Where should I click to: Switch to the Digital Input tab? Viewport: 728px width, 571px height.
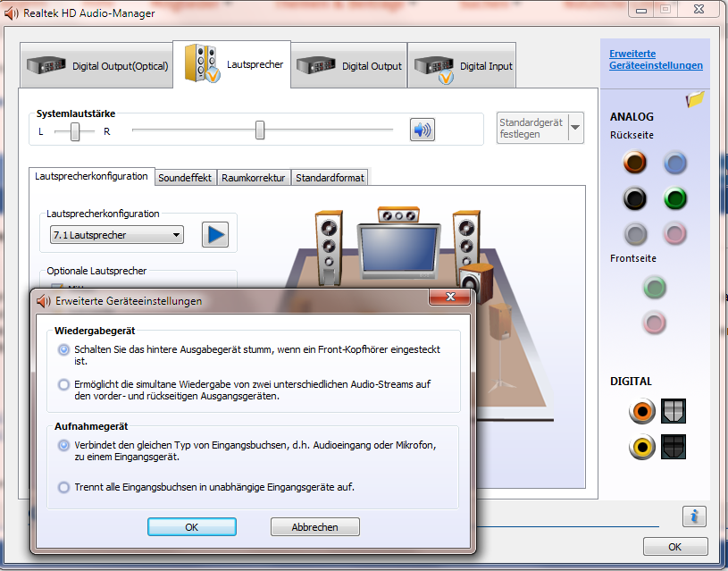(x=462, y=66)
